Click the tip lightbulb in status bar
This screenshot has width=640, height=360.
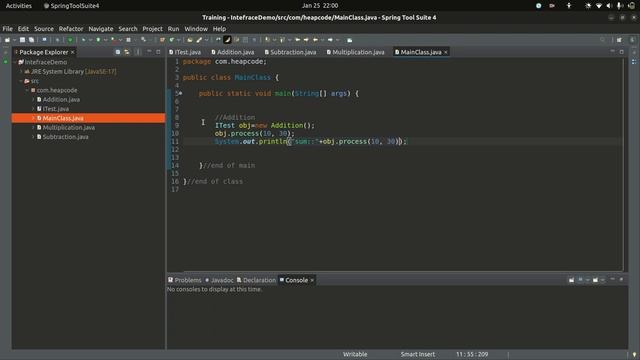[x=634, y=354]
